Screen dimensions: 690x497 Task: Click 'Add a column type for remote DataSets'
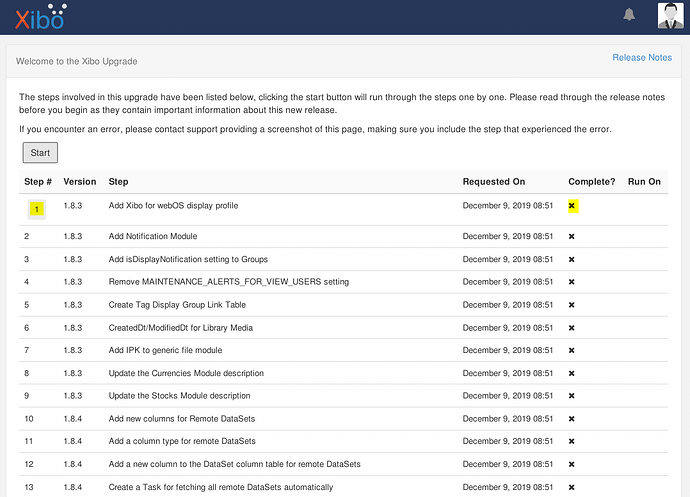click(182, 441)
